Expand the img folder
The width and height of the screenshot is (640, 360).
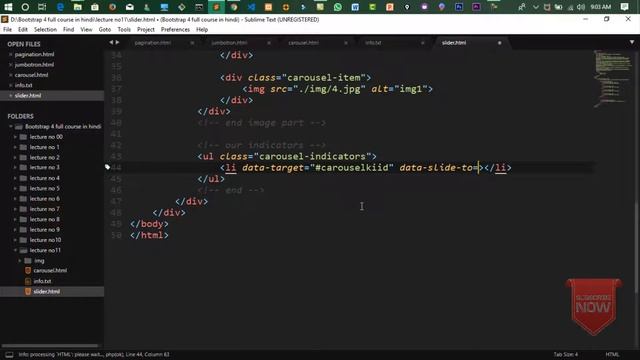point(20,260)
